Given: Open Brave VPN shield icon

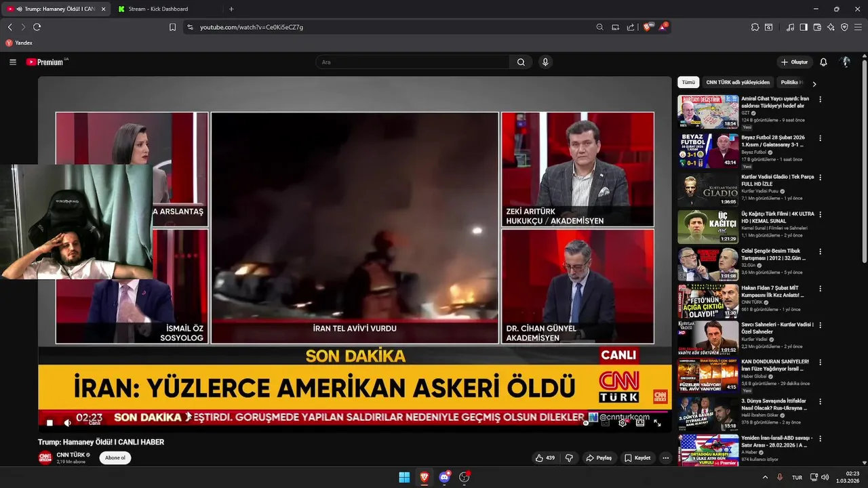Looking at the screenshot, I should click(844, 27).
